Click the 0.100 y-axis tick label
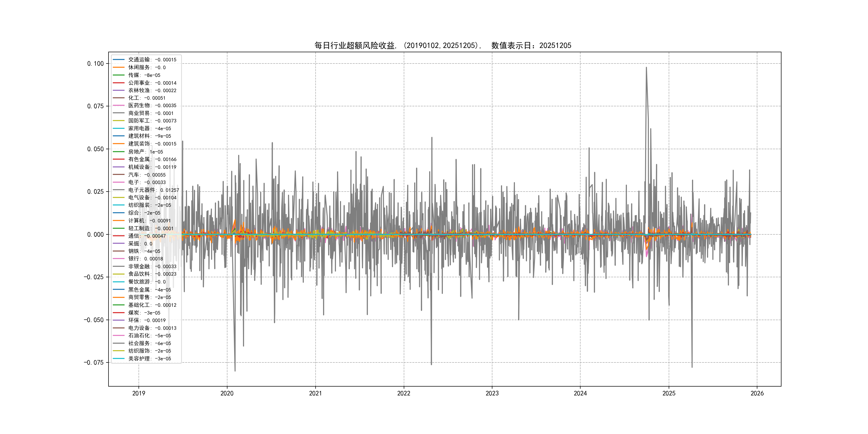The height and width of the screenshot is (434, 868). point(95,64)
